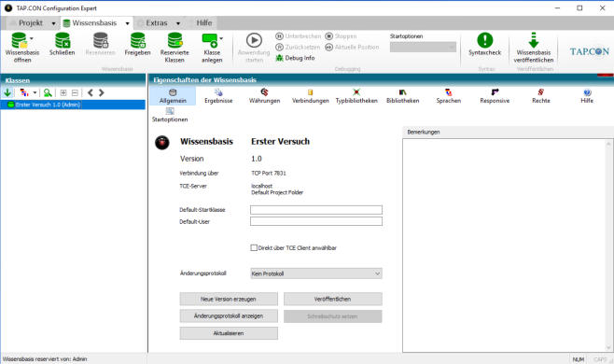
Task: Click inside the Bemerkungen text area
Action: tap(504, 245)
